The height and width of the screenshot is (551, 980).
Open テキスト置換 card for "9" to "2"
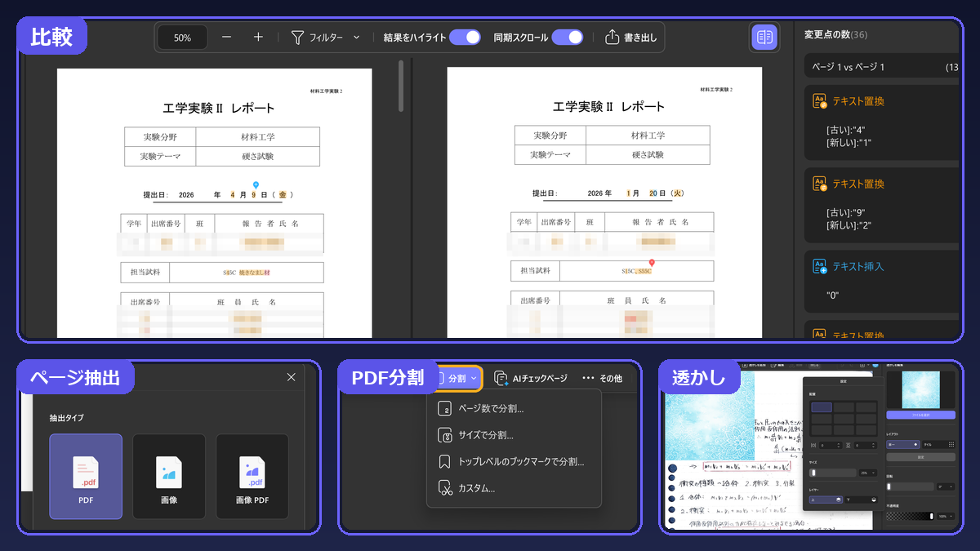pos(882,205)
